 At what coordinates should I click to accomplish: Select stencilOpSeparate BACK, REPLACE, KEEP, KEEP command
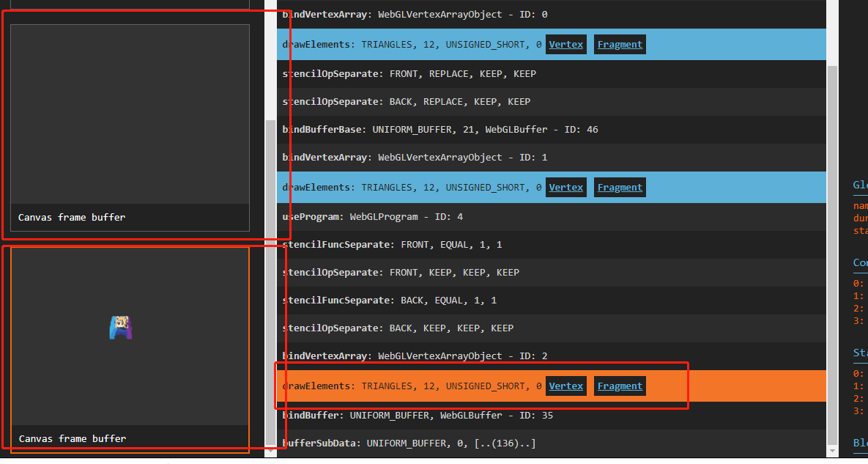[x=552, y=102]
